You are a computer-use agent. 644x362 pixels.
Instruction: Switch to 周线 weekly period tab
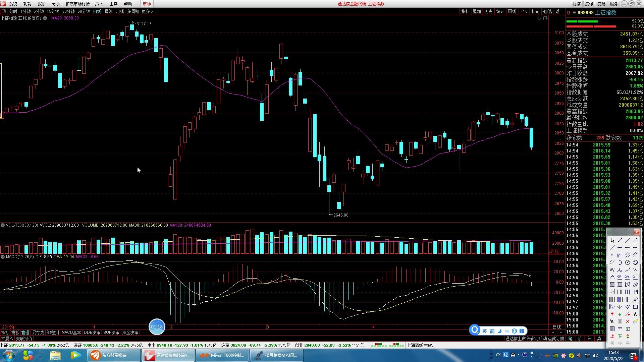109,11
